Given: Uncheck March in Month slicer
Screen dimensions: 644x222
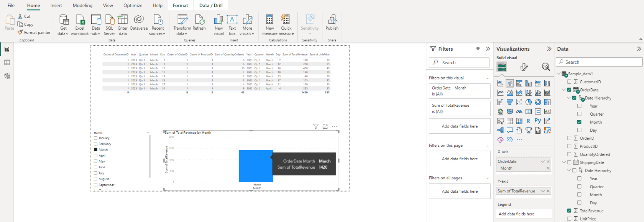Looking at the screenshot, I should pos(95,150).
